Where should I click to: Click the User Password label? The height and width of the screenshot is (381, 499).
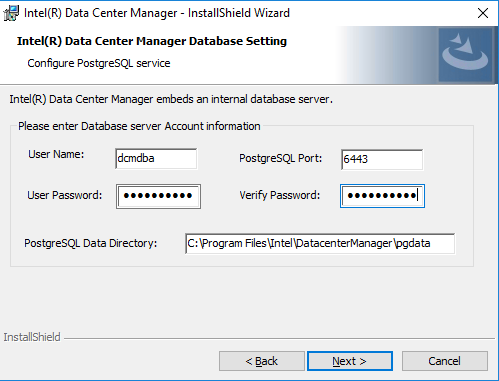click(65, 195)
